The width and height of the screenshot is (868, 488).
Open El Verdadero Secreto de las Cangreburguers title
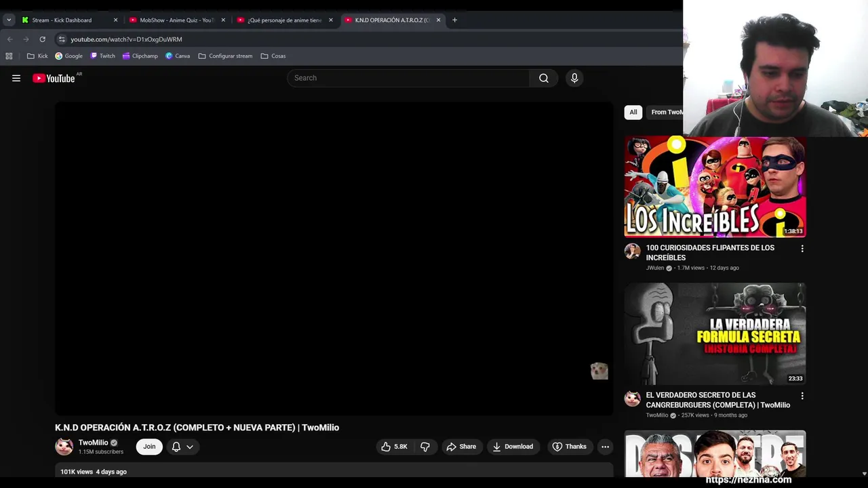[x=718, y=400]
